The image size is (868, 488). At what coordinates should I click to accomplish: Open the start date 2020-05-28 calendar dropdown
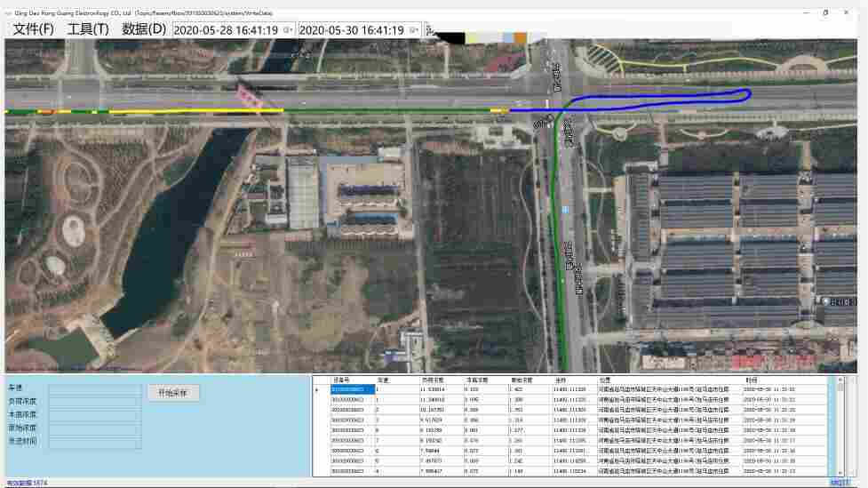287,30
